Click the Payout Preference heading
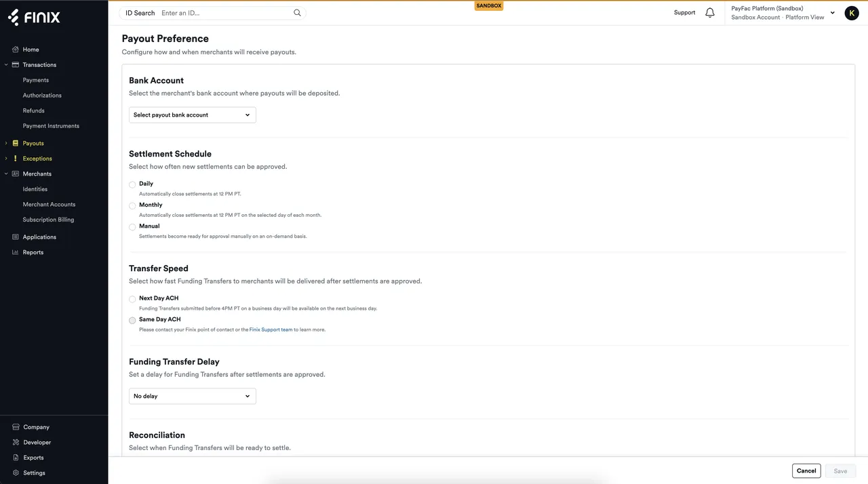Image resolution: width=868 pixels, height=484 pixels. tap(165, 39)
